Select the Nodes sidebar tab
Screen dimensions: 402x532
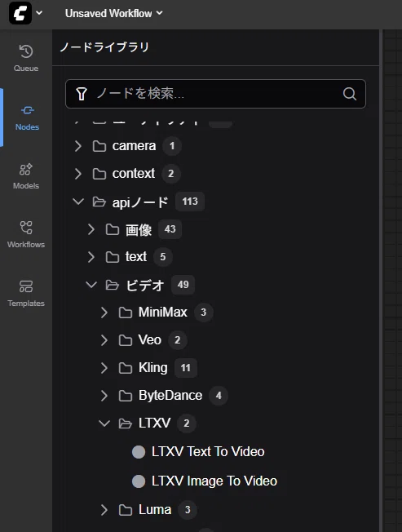[27, 117]
